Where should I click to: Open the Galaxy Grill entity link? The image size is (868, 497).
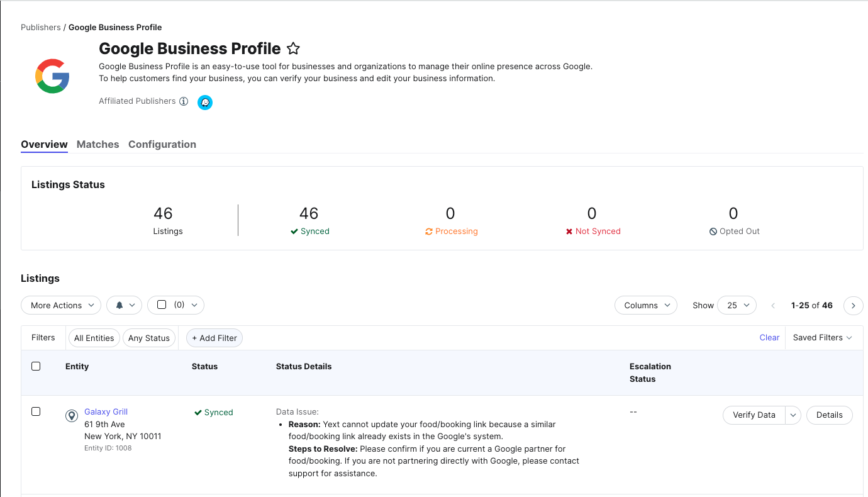tap(106, 411)
